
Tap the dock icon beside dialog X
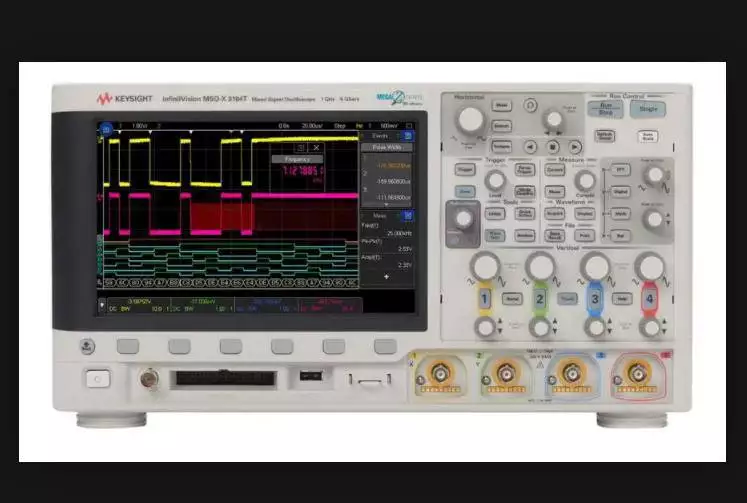tap(301, 148)
